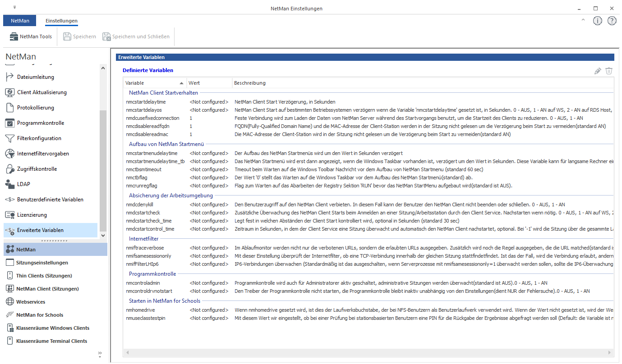This screenshot has width=622, height=364.
Task: Sort by the Variable column header
Action: point(153,83)
